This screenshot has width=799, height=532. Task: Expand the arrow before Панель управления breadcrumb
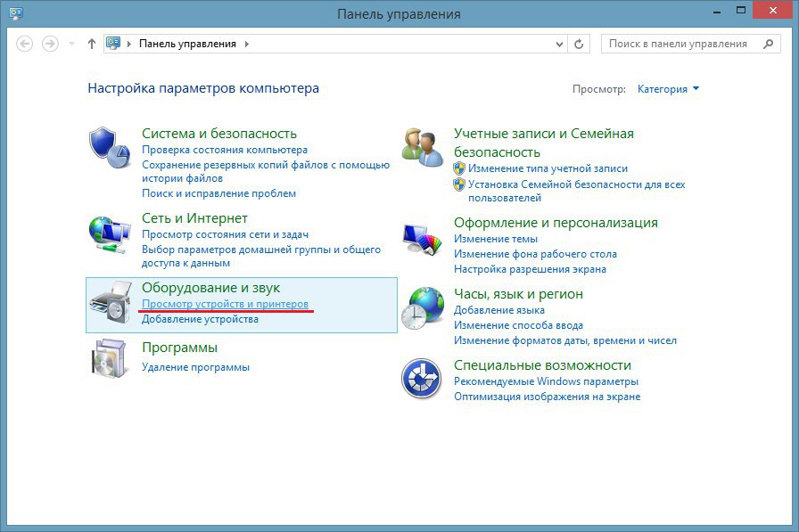(129, 44)
